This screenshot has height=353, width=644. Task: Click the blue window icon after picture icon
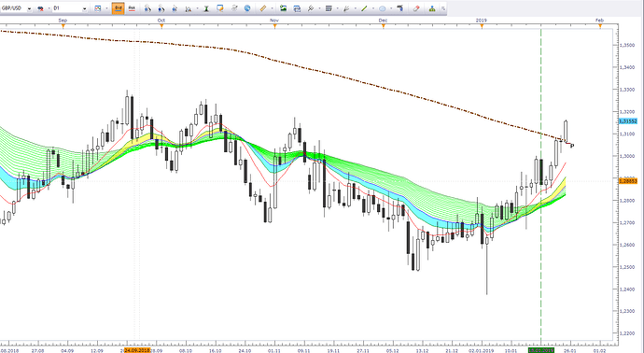297,8
